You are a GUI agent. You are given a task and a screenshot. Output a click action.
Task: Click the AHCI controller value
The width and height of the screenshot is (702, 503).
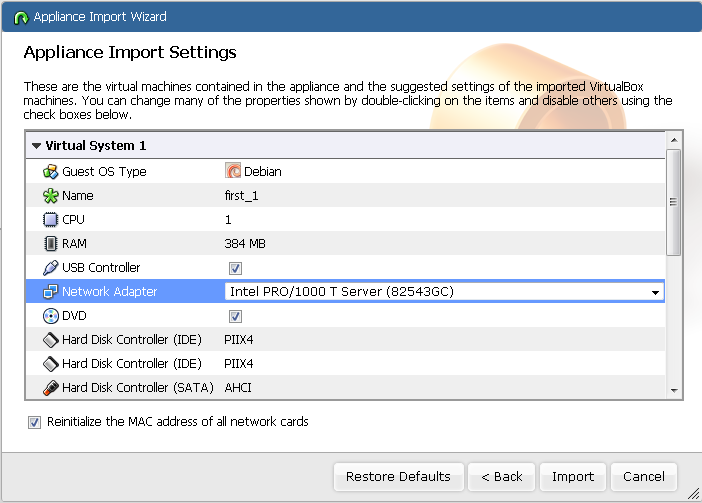click(x=238, y=388)
